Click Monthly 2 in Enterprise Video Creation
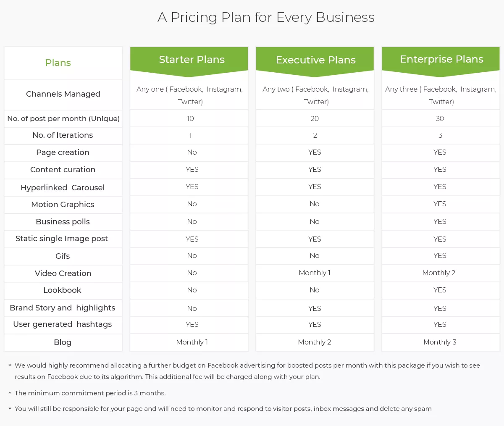 (439, 273)
